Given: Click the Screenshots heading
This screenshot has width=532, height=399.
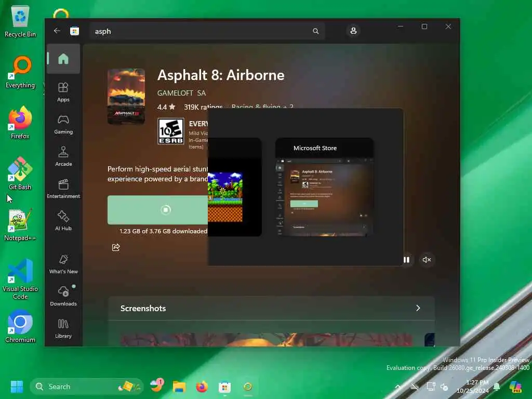Looking at the screenshot, I should click(x=143, y=308).
